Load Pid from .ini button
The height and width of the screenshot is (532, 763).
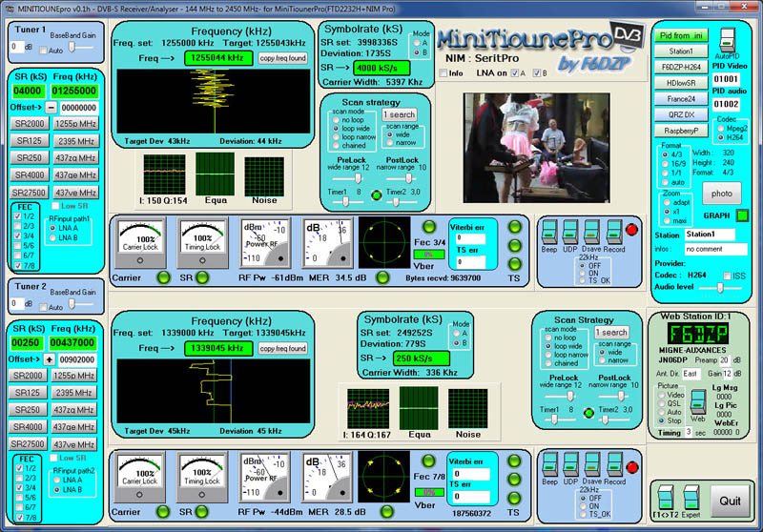tap(681, 35)
